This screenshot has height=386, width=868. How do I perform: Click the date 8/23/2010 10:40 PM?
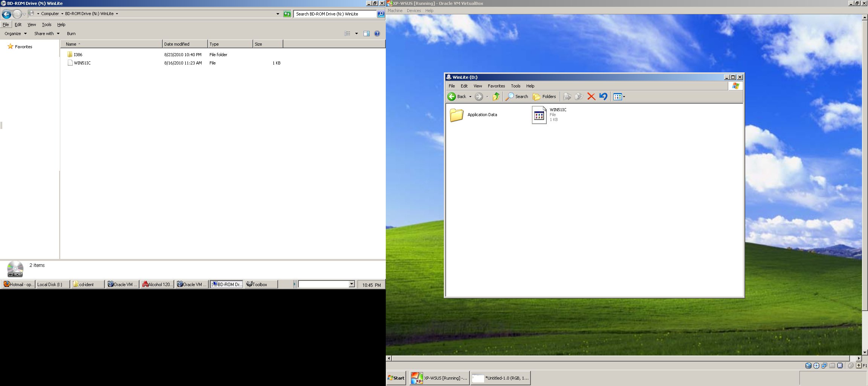183,55
